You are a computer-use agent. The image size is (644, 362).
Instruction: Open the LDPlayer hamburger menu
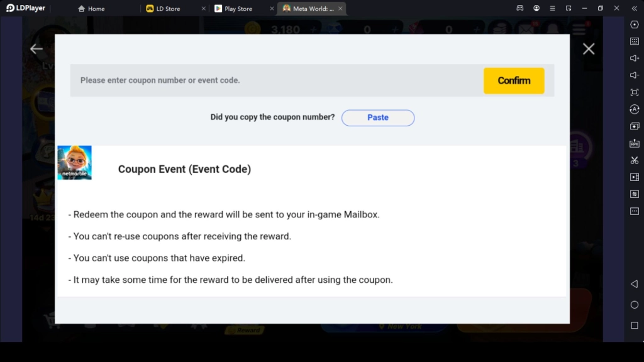[552, 8]
